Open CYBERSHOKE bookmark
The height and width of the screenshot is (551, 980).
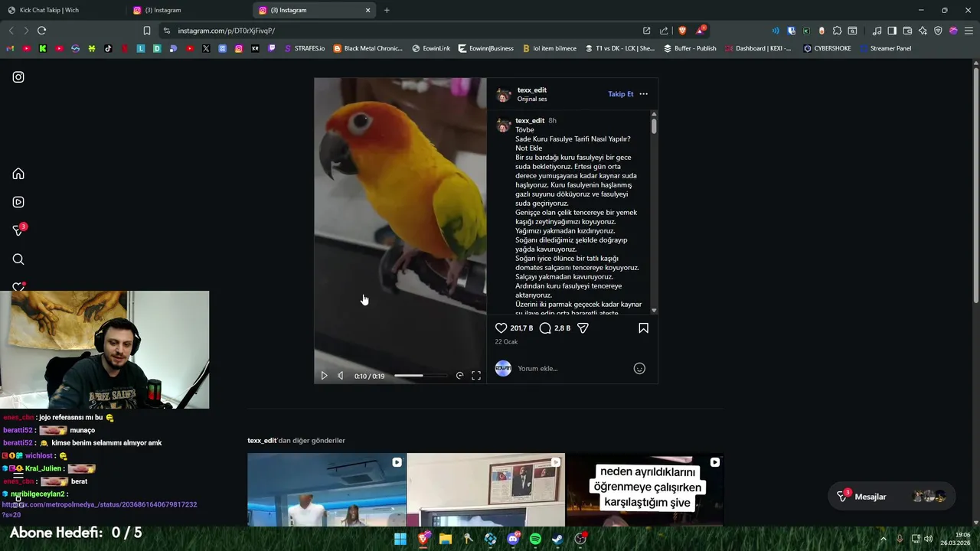(828, 48)
